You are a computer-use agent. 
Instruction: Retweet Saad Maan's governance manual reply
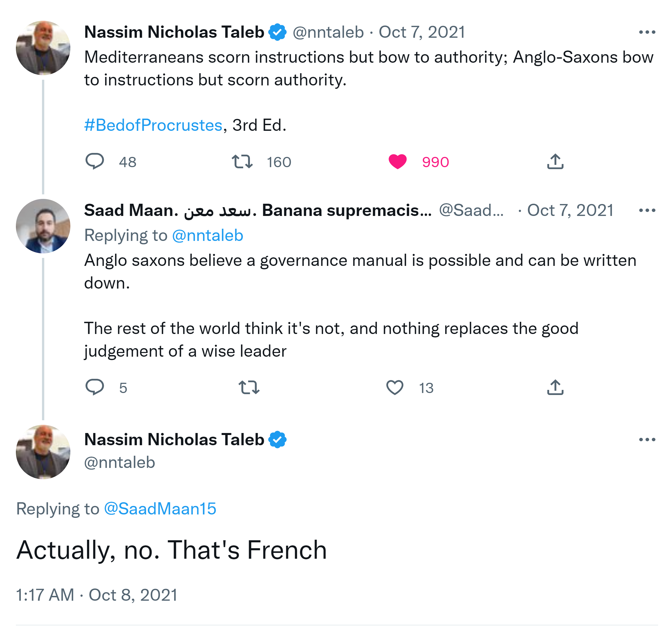[249, 387]
